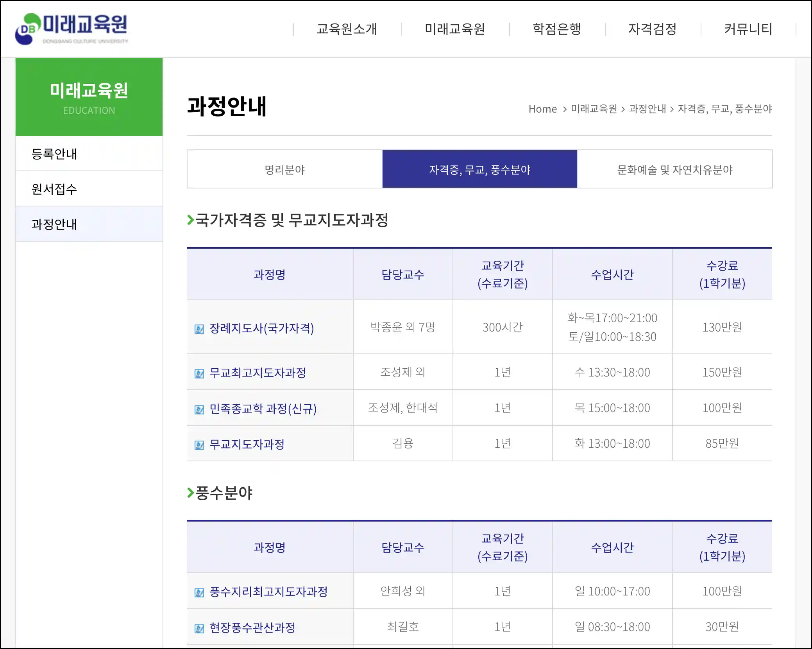Click the icon beside 현장풍수관산과정
The height and width of the screenshot is (649, 812).
tap(199, 628)
